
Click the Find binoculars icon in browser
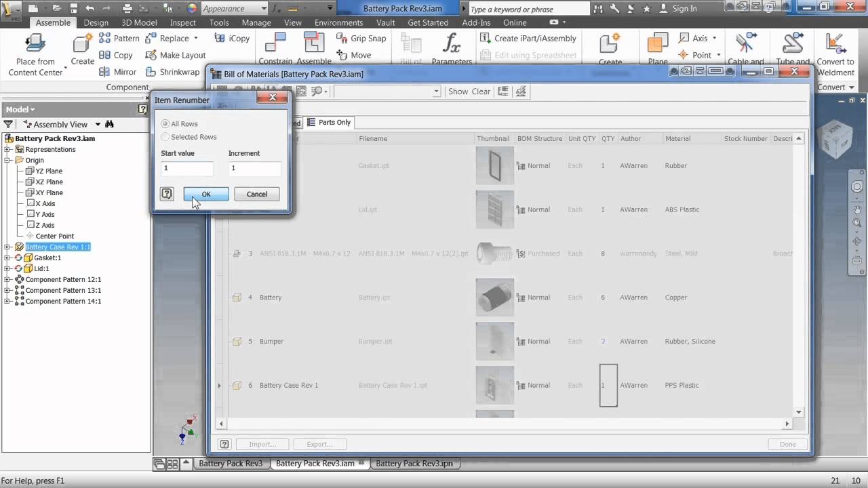click(109, 124)
